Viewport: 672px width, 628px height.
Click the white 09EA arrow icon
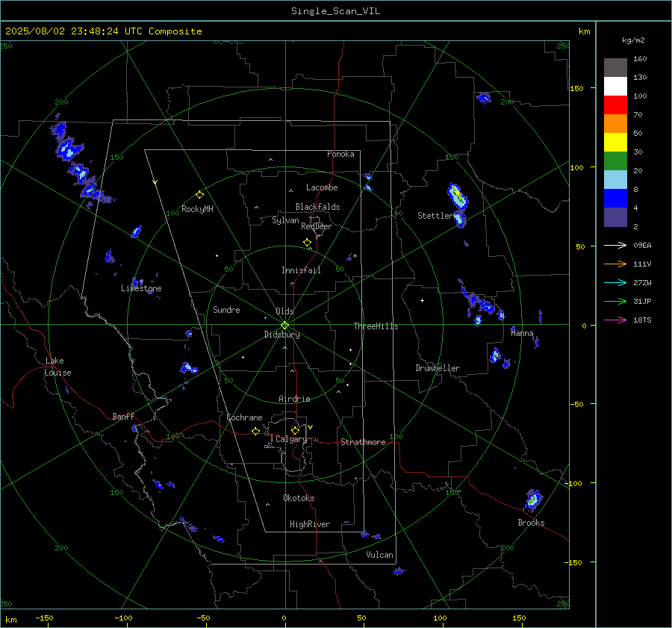click(x=615, y=245)
